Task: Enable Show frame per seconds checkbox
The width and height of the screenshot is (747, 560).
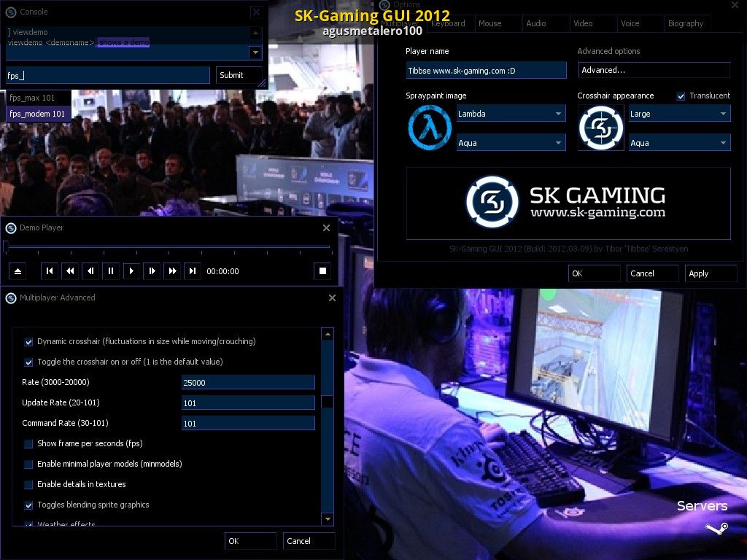Action: click(x=29, y=444)
